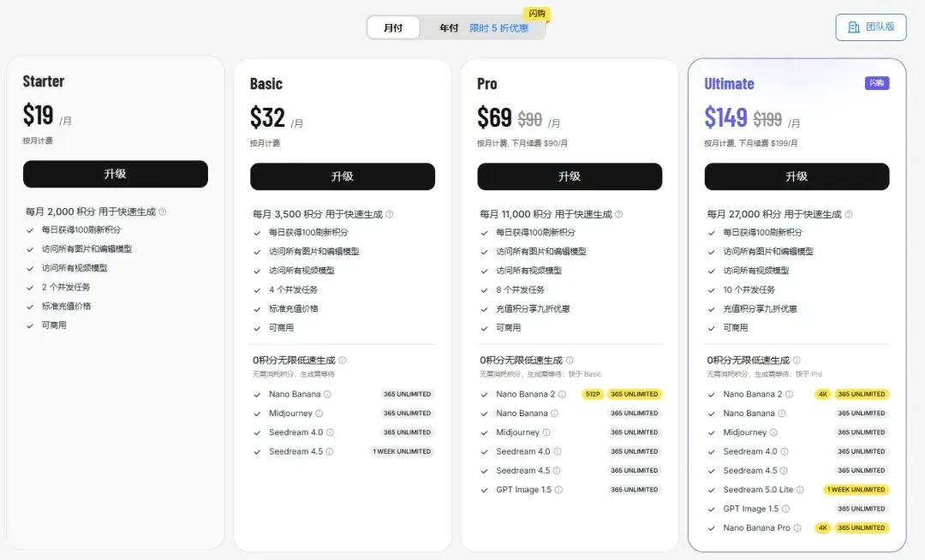Click the 8 个并发任务 feature line

coord(521,289)
